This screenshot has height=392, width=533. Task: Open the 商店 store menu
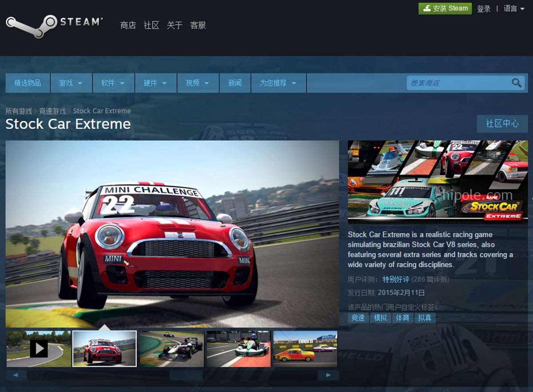[128, 25]
